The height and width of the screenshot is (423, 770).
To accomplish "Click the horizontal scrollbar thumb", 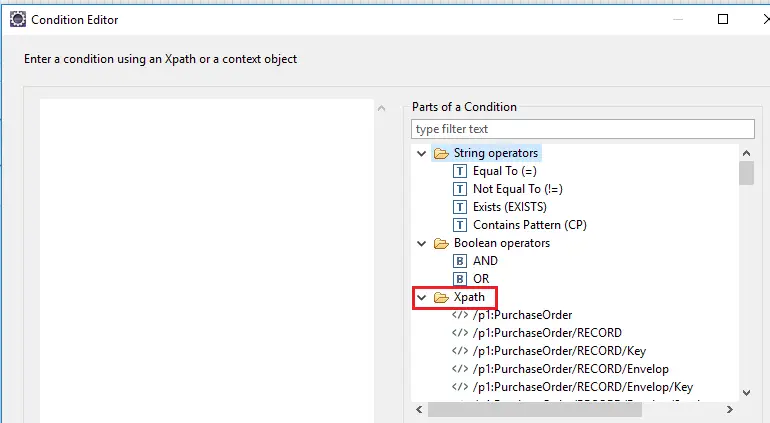I will point(535,409).
